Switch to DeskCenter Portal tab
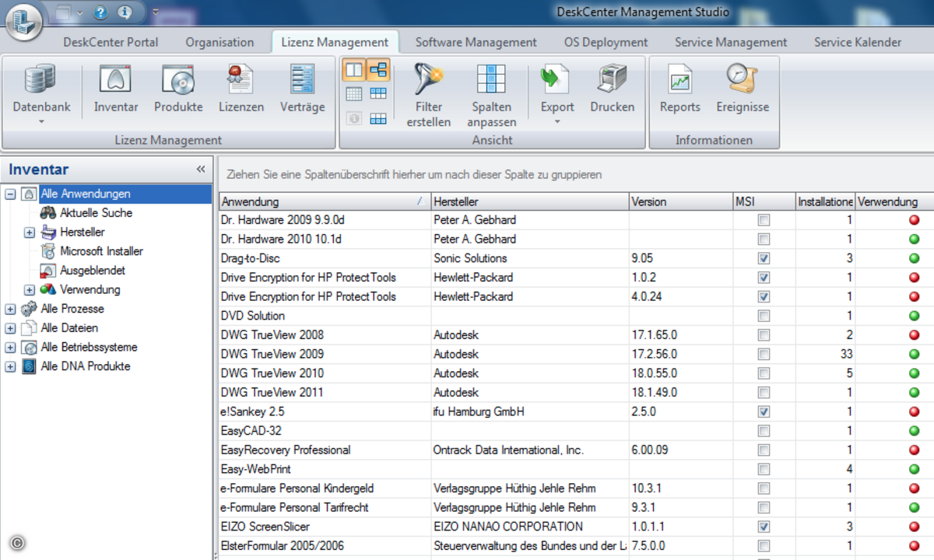 [111, 42]
